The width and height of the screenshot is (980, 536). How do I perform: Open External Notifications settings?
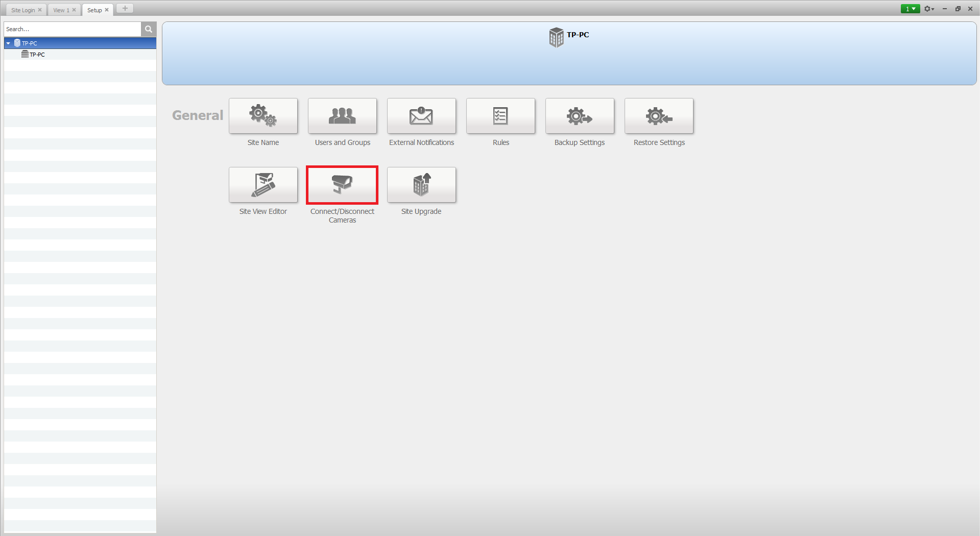click(x=421, y=116)
